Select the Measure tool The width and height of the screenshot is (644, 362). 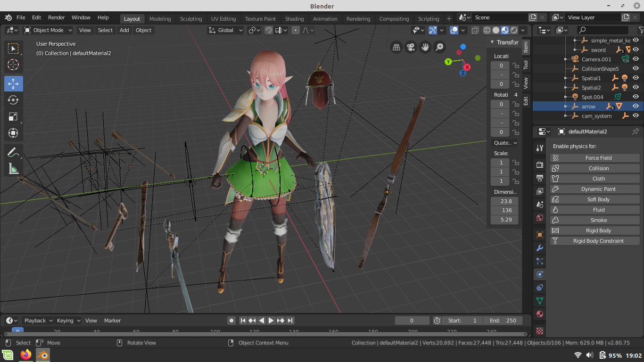click(14, 169)
